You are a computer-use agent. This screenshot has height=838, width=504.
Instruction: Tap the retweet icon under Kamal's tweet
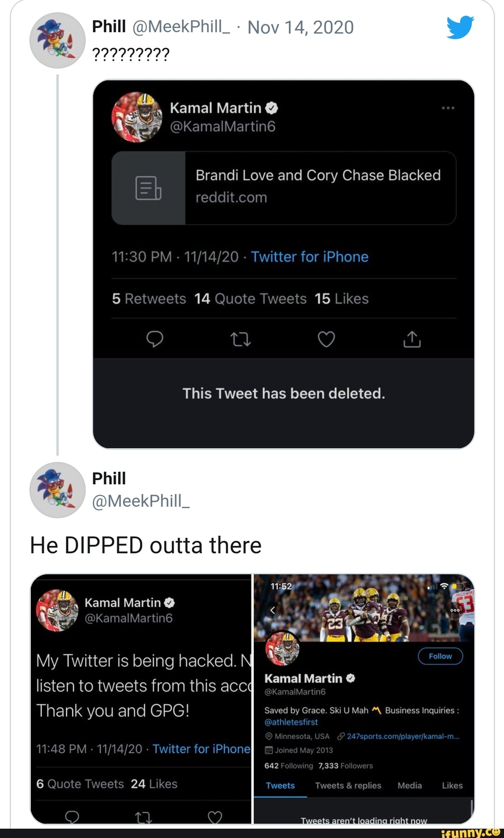(241, 339)
